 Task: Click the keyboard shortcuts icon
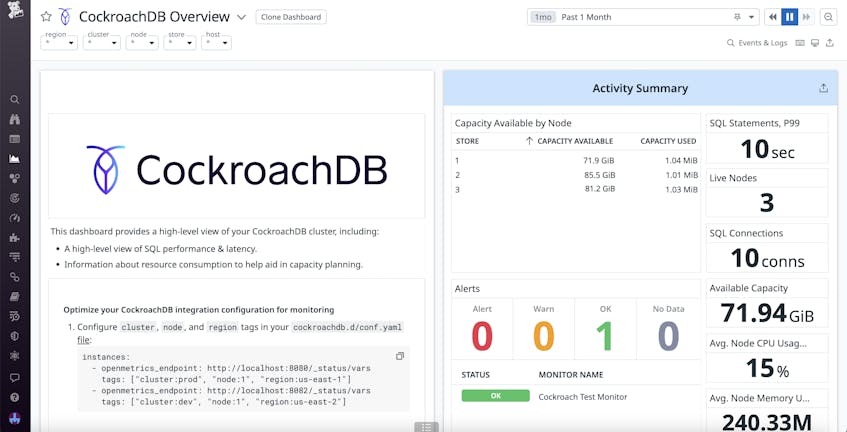(x=800, y=43)
